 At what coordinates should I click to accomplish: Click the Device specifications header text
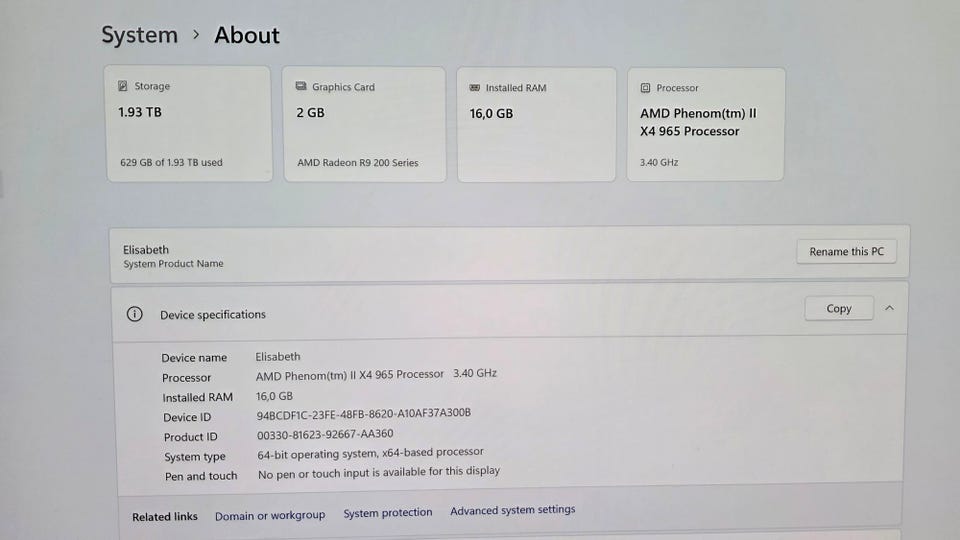[213, 315]
